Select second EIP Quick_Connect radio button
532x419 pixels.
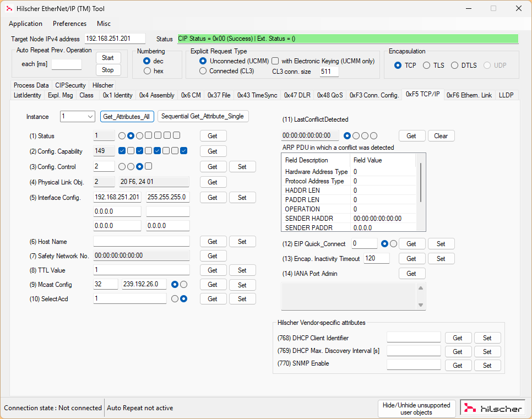(393, 243)
